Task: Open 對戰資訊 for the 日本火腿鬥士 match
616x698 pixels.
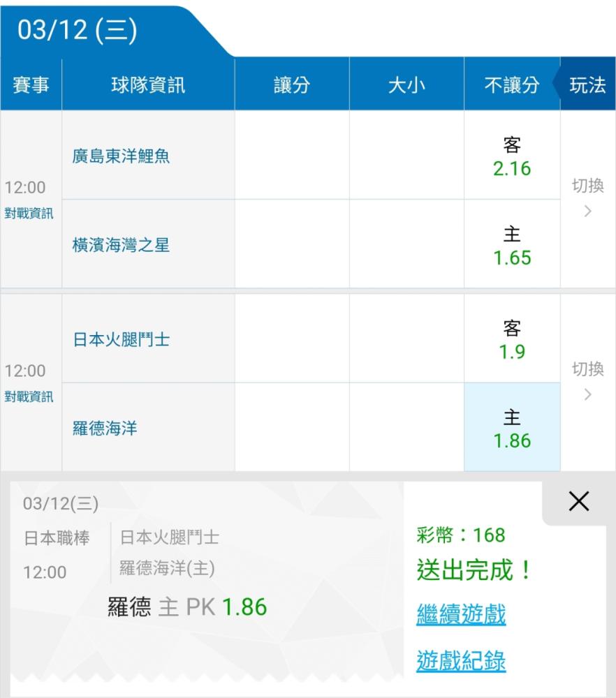Action: tap(29, 396)
